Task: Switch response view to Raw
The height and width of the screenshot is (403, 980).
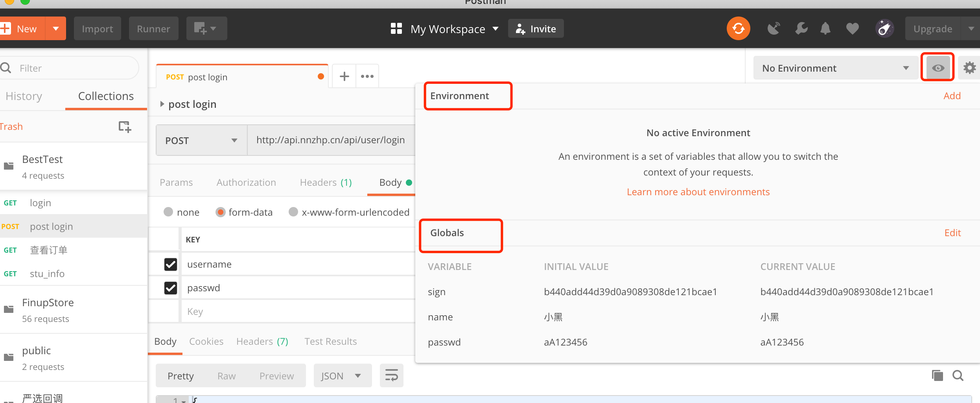Action: pyautogui.click(x=227, y=376)
